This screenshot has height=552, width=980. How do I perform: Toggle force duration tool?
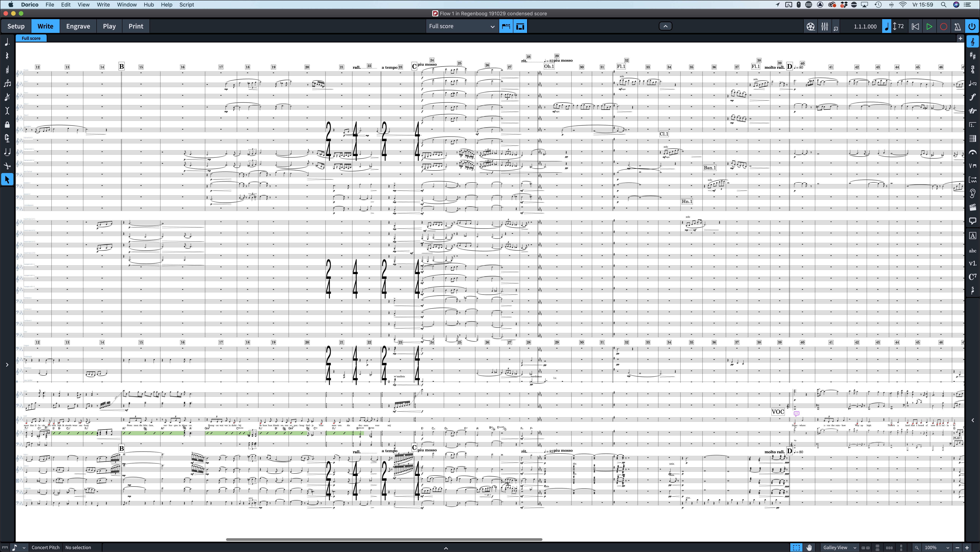[7, 138]
